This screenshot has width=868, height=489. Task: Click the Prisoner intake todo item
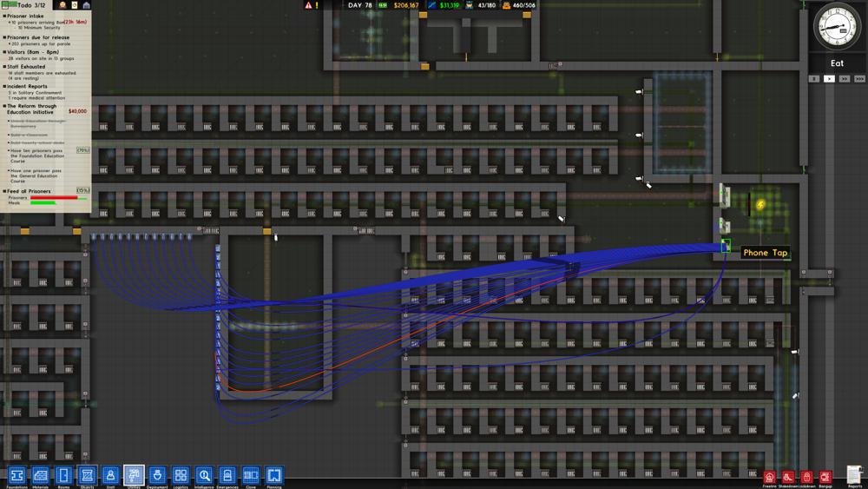coord(25,16)
